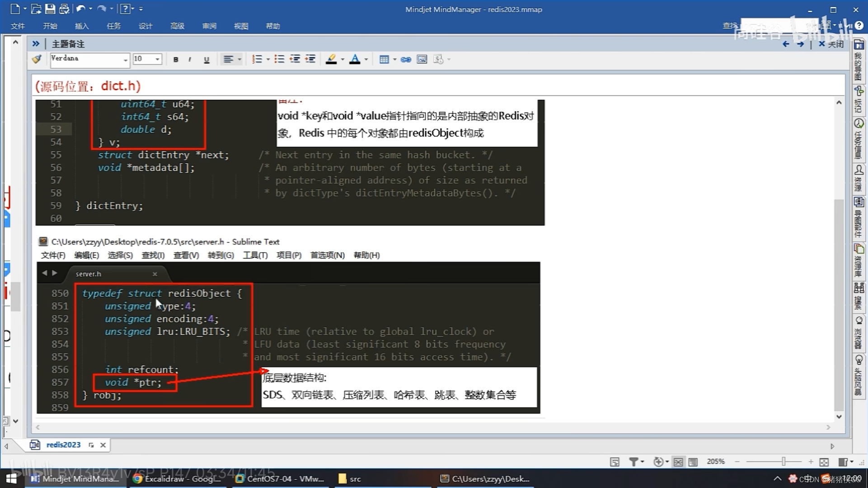
Task: Click the highlight color marker icon
Action: click(331, 59)
